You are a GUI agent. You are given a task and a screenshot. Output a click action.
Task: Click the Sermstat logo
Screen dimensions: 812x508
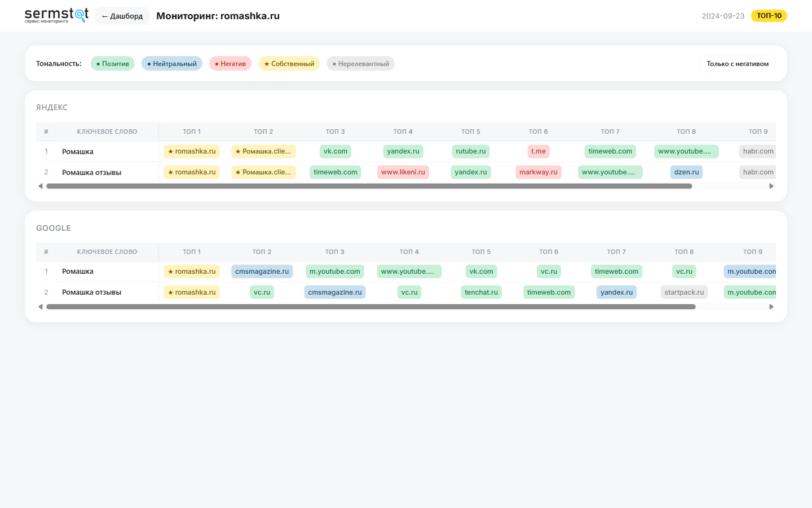pos(56,15)
